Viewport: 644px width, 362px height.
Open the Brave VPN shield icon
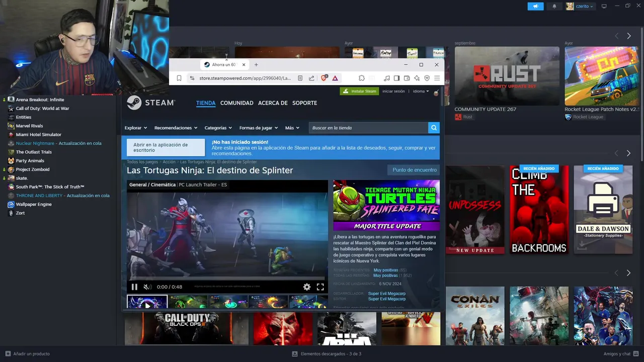click(x=427, y=78)
